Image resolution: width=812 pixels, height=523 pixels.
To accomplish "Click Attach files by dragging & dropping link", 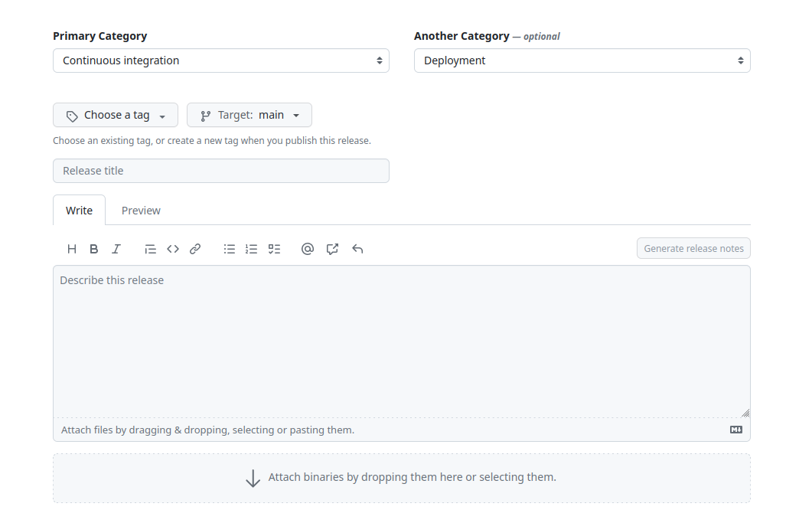I will pos(207,430).
